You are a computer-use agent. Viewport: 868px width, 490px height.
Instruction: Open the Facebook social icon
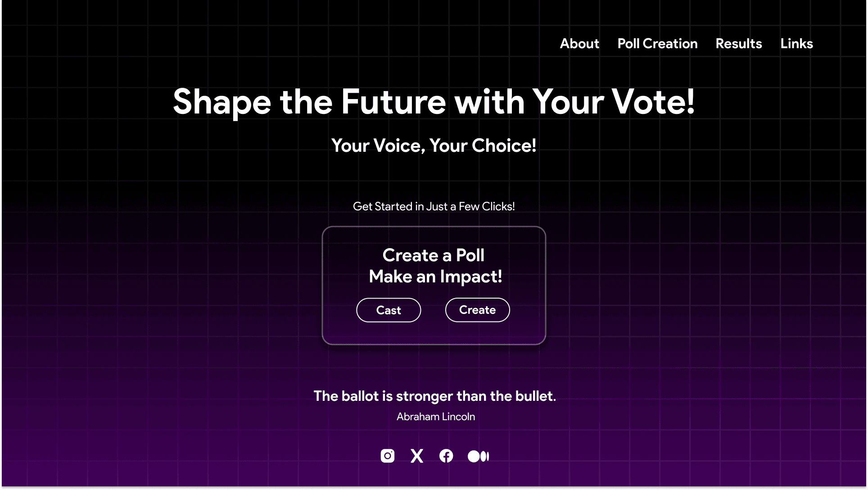pos(446,456)
